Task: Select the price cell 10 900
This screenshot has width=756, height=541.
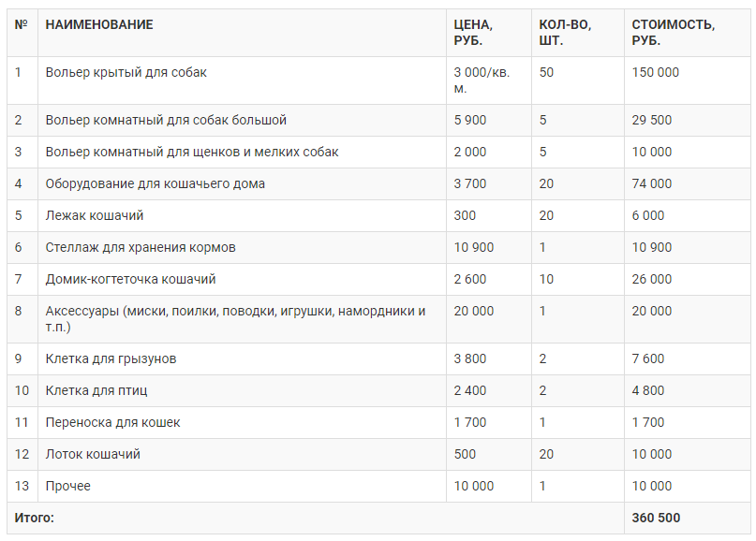Action: click(489, 247)
